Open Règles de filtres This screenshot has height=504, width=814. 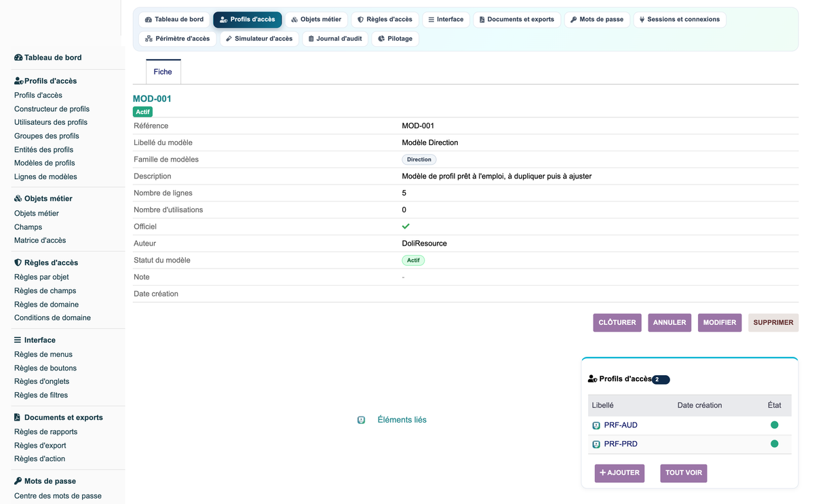click(41, 395)
